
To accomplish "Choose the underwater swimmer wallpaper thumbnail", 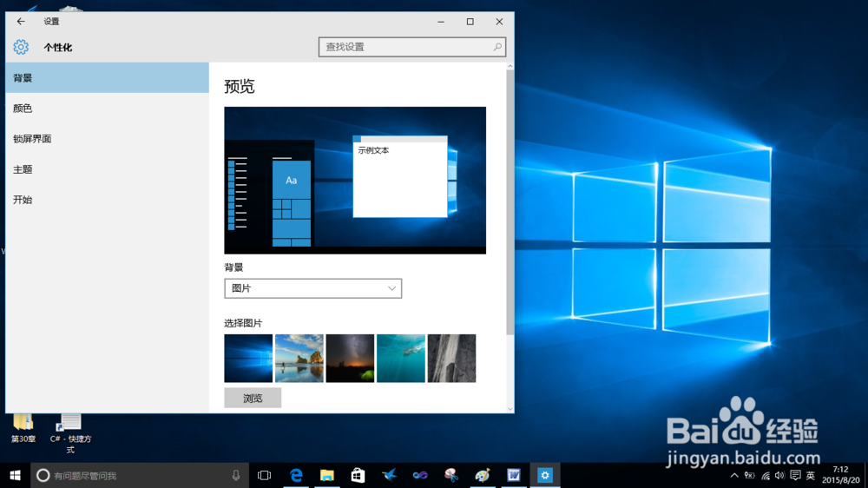I will [401, 358].
